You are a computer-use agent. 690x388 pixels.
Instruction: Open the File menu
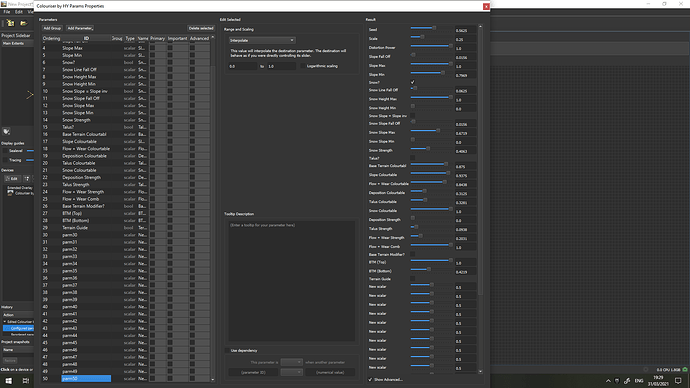7,12
